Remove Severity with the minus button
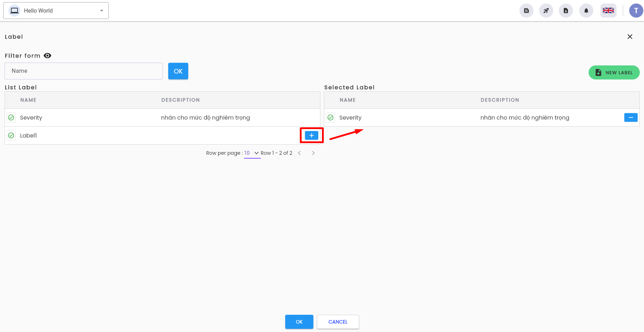 pos(631,117)
